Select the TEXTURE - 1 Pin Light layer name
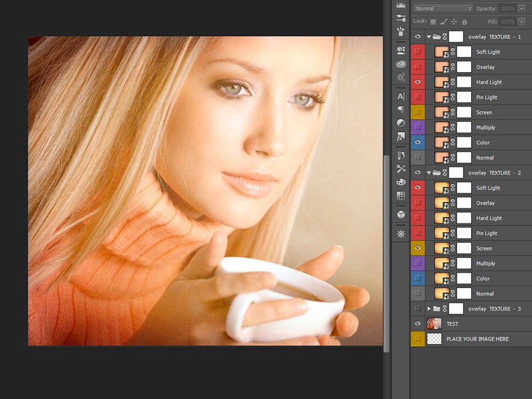 pos(486,97)
